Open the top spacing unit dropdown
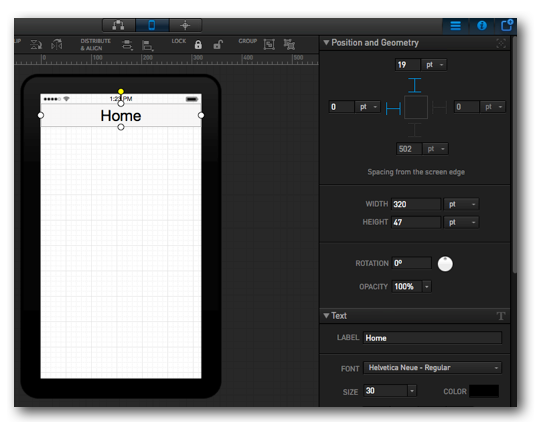Screen dimensions: 537x422 (435, 65)
